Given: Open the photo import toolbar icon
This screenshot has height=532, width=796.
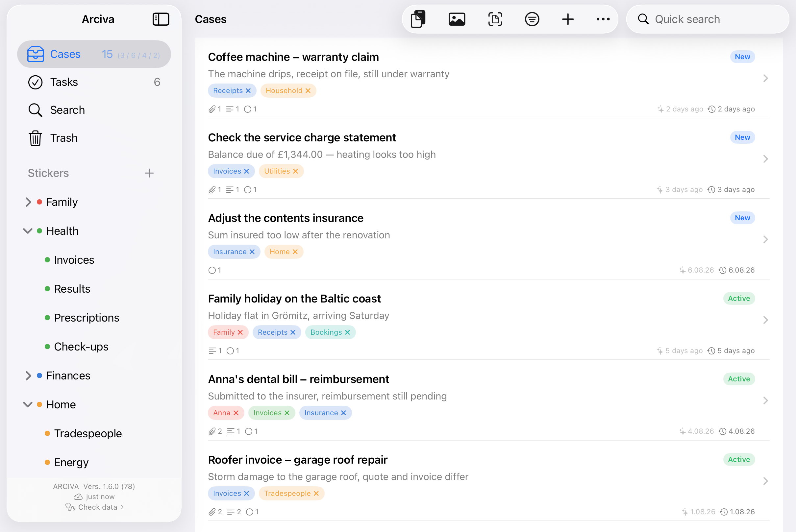Looking at the screenshot, I should (457, 19).
